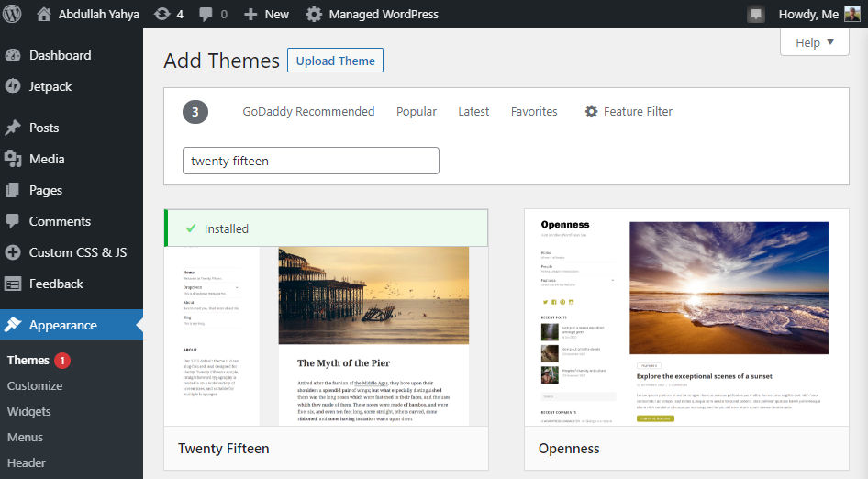
Task: Click the Dashboard gauge icon
Action: (x=13, y=55)
